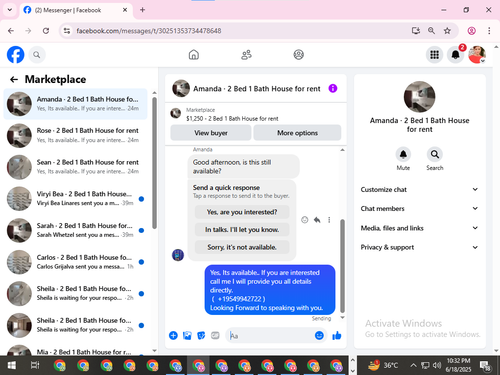Image resolution: width=500 pixels, height=375 pixels.
Task: Send quick response 'Sorry, it's not available.'
Action: pos(242,247)
